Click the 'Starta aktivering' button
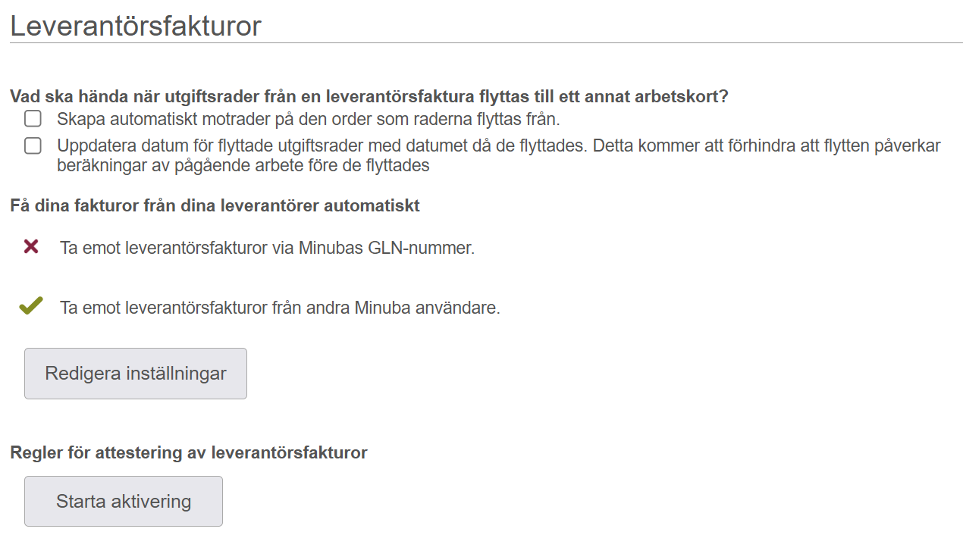Screen dimensions: 963x560 [124, 501]
